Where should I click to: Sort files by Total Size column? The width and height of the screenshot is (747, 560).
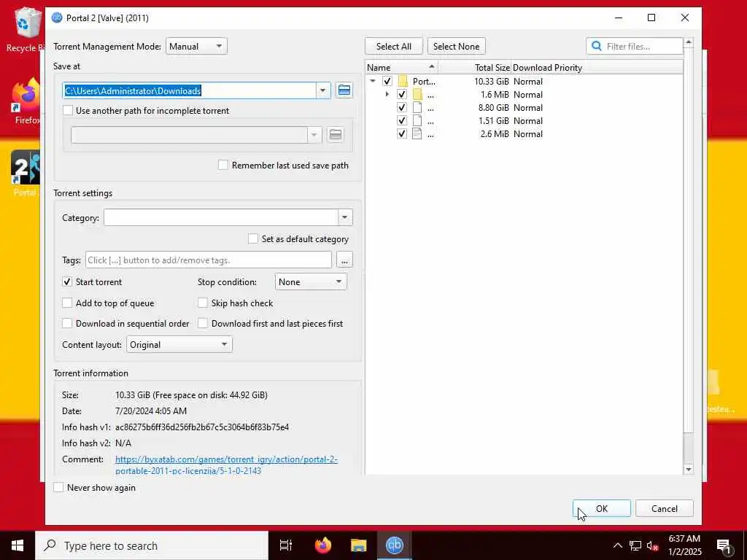(x=474, y=67)
